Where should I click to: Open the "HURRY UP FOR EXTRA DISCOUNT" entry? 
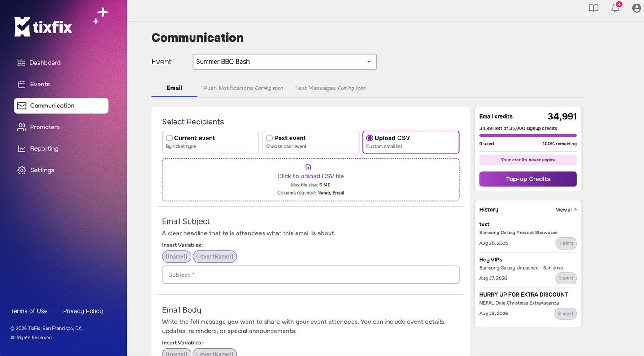click(x=528, y=305)
